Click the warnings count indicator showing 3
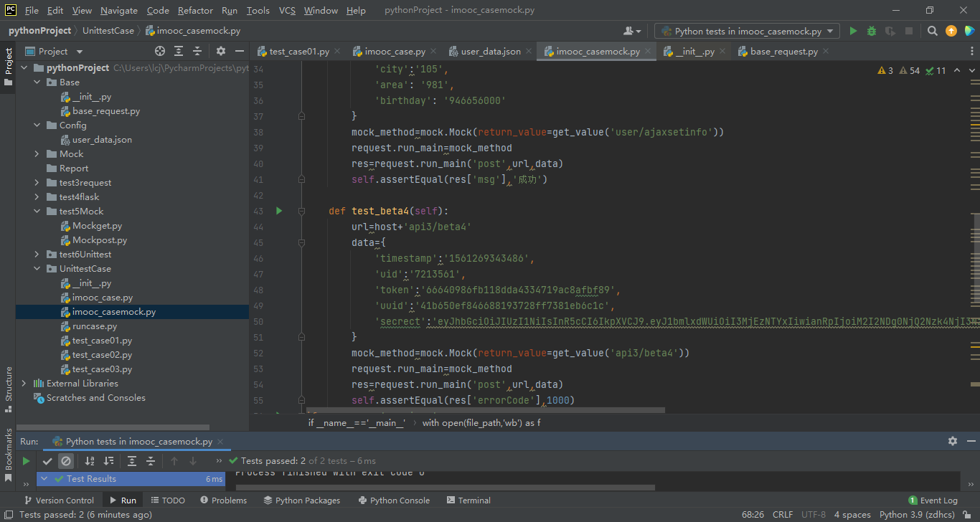Viewport: 980px width, 522px height. pyautogui.click(x=885, y=70)
